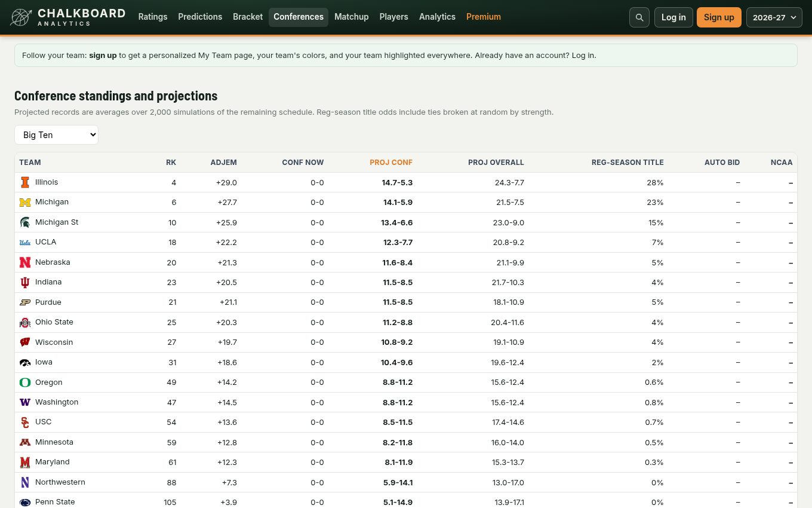The height and width of the screenshot is (508, 812).
Task: Click the Minnesota M logo
Action: point(25,443)
